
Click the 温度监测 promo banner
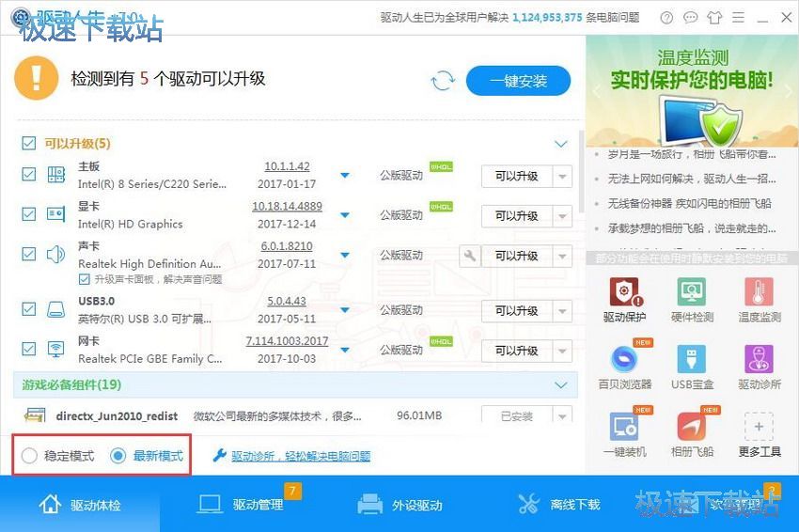692,91
